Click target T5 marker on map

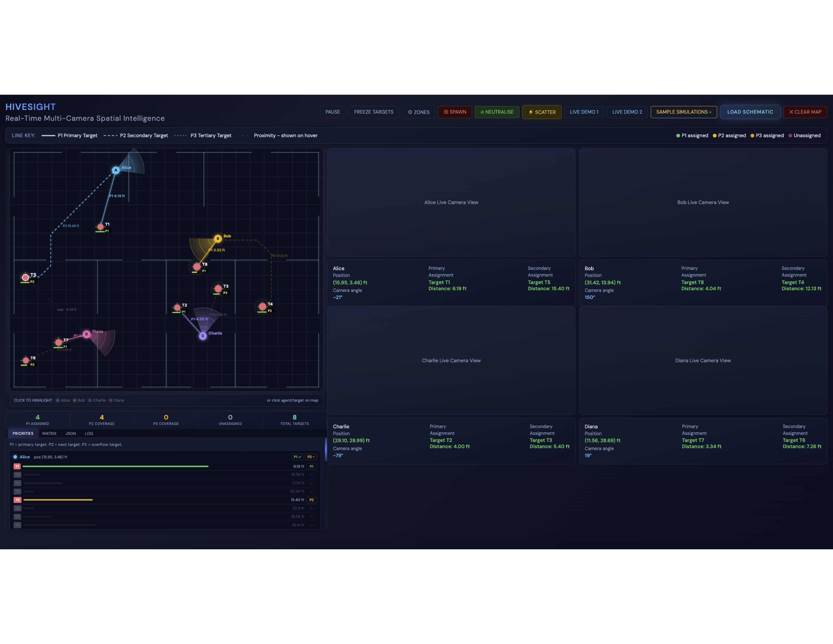click(25, 277)
